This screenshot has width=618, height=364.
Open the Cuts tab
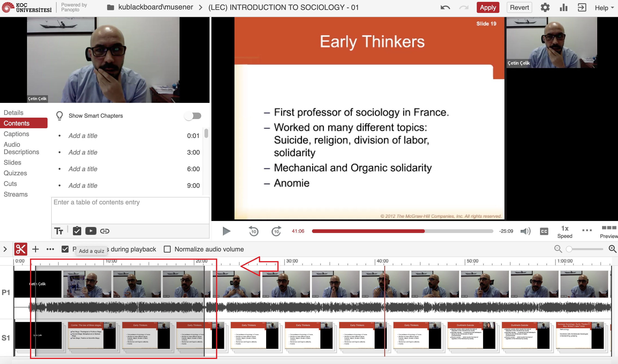[10, 184]
